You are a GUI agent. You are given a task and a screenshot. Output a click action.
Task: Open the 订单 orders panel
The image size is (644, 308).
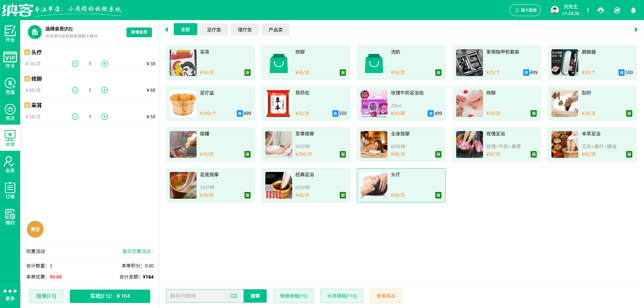pyautogui.click(x=10, y=190)
